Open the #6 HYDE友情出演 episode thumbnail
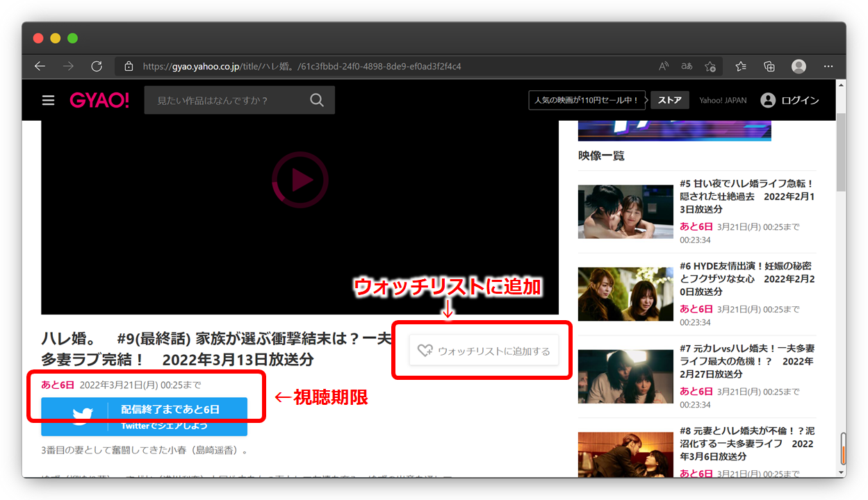The width and height of the screenshot is (868, 500). coord(625,294)
